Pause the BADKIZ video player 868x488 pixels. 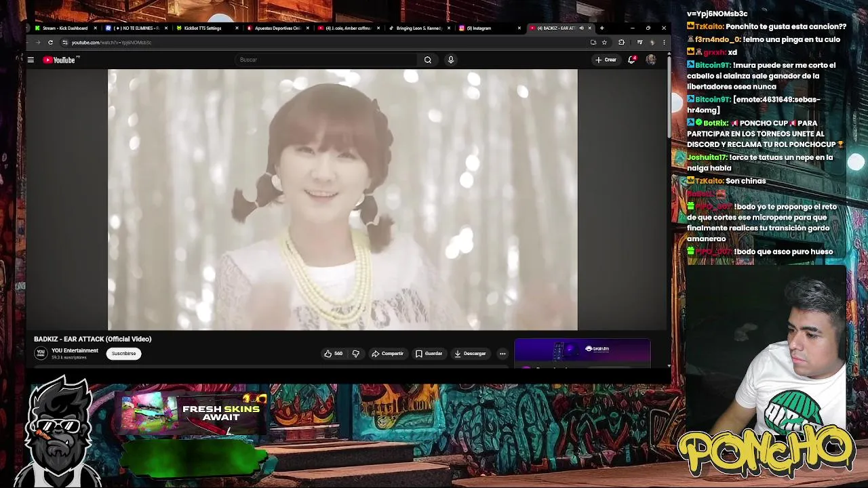[342, 199]
